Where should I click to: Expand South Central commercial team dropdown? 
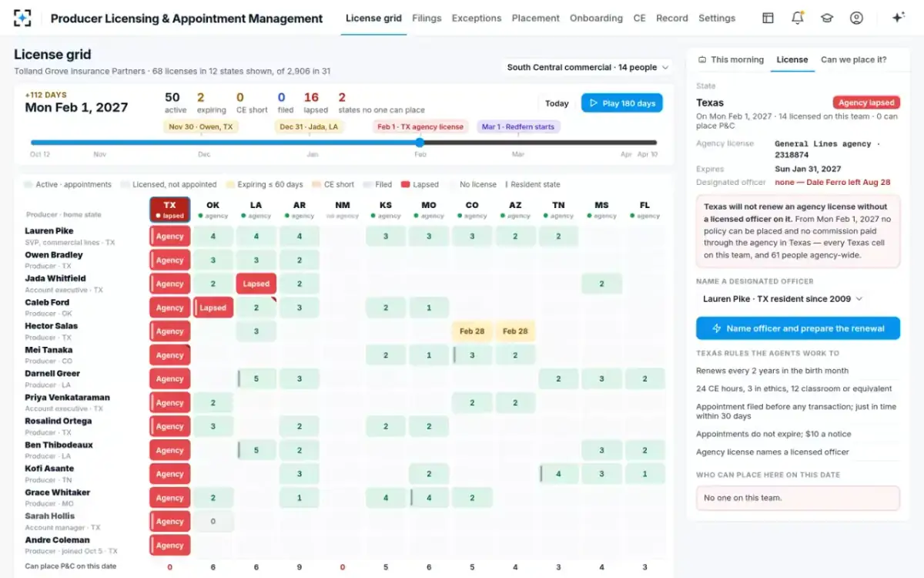point(588,67)
